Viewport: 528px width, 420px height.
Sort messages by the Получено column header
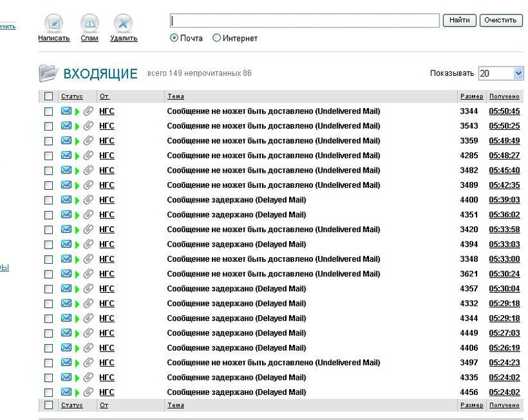[x=504, y=96]
